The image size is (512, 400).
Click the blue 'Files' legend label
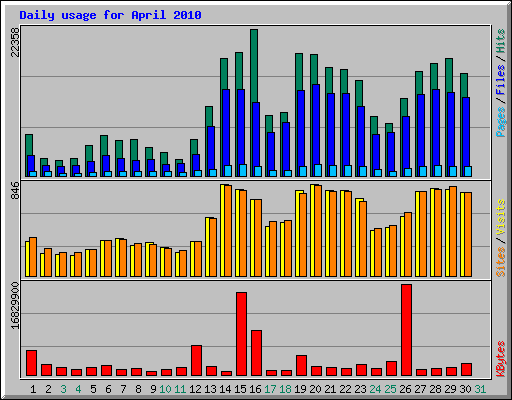click(x=500, y=80)
